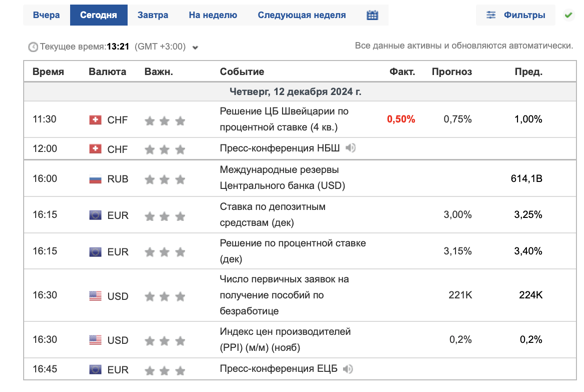Click the speaker icon beside Пресс-конференция ЕЦБ
584x392 pixels.
tap(348, 369)
